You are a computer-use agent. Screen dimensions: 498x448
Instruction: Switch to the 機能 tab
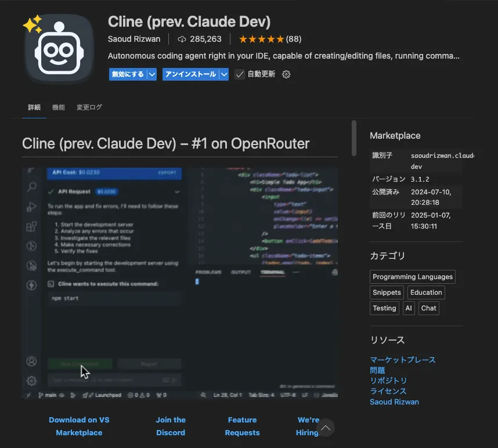[x=58, y=107]
